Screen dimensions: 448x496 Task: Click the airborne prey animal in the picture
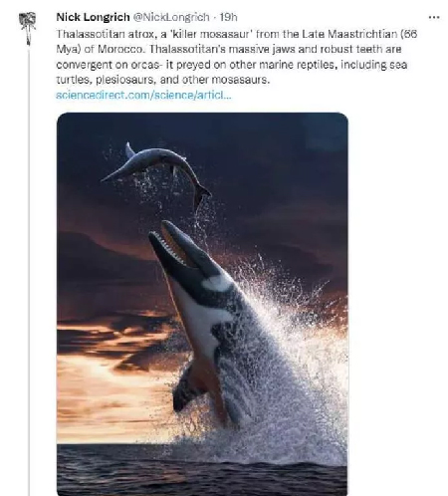157,169
